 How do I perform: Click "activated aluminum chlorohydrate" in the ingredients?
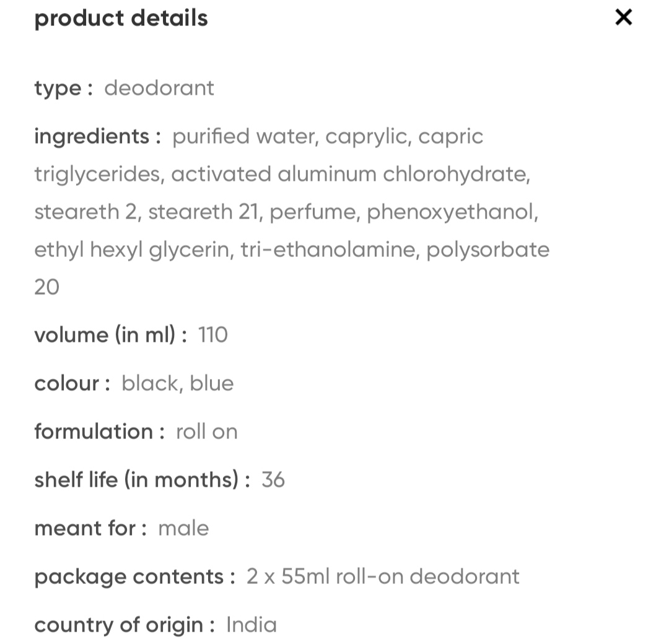tap(350, 174)
